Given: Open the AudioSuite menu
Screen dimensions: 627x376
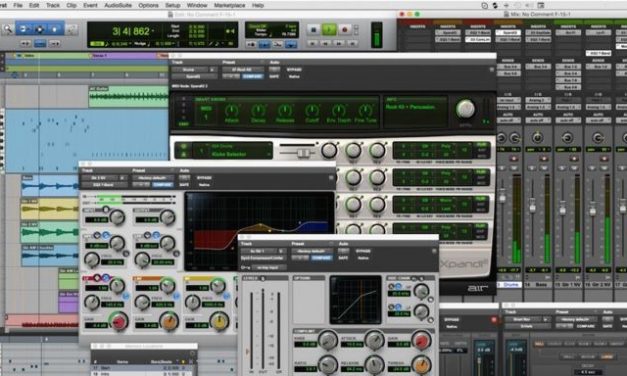Looking at the screenshot, I should point(118,5).
